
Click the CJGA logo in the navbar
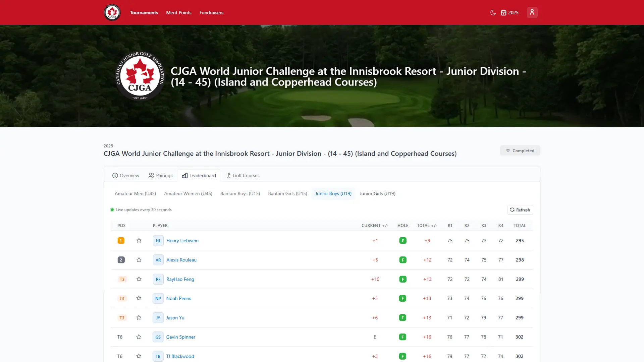[x=112, y=12]
